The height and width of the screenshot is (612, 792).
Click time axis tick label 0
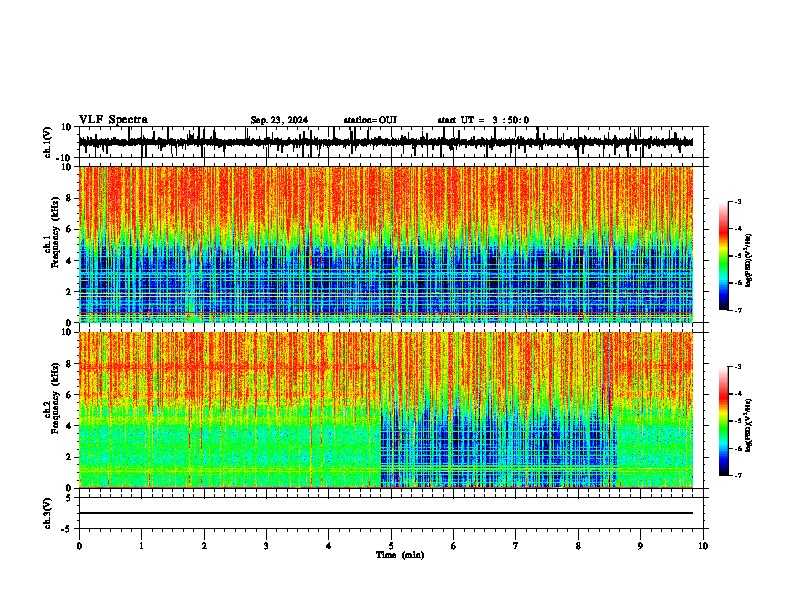pos(79,546)
